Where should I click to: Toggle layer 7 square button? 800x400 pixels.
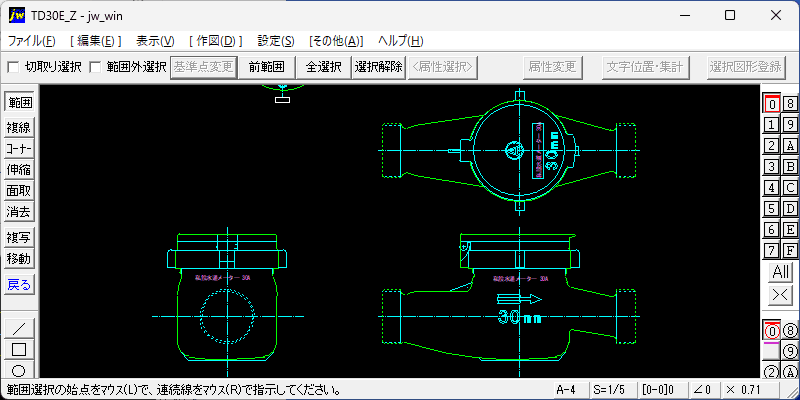(772, 251)
